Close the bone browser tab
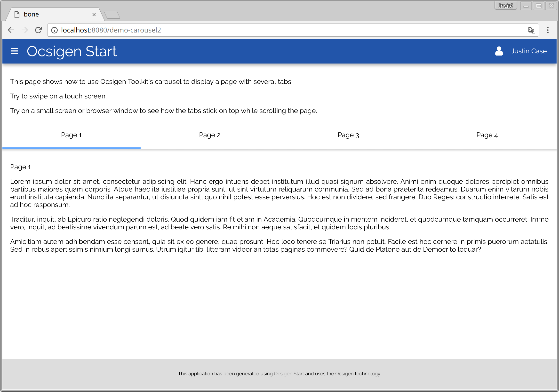The width and height of the screenshot is (559, 392). 94,15
